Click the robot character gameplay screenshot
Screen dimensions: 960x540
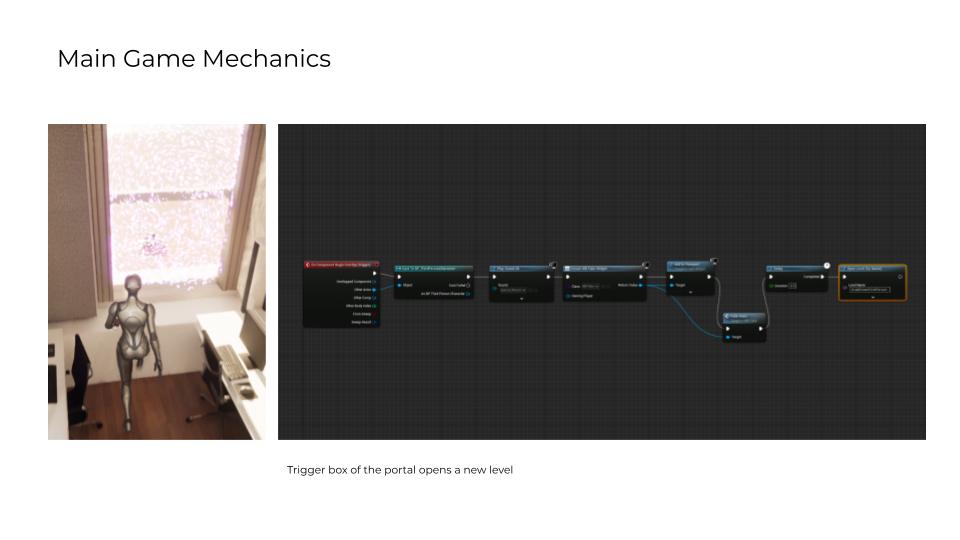(157, 281)
